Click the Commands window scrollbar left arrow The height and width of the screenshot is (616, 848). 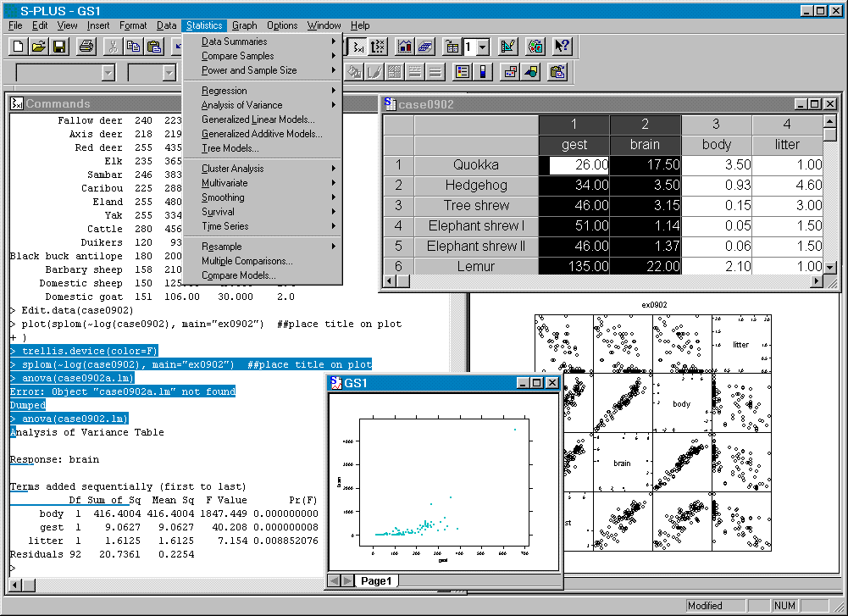(x=16, y=585)
